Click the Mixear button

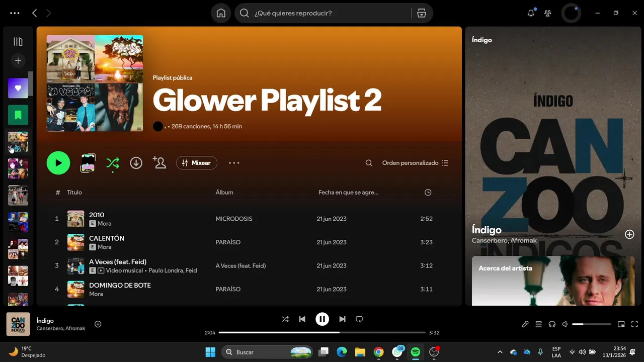click(x=197, y=163)
